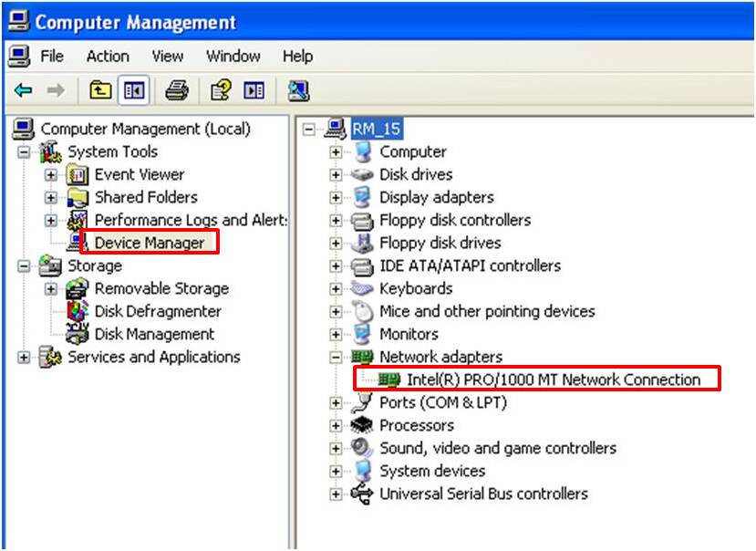This screenshot has width=756, height=551.
Task: Expand the IDE ATA/ATAPI controllers category
Action: (336, 266)
